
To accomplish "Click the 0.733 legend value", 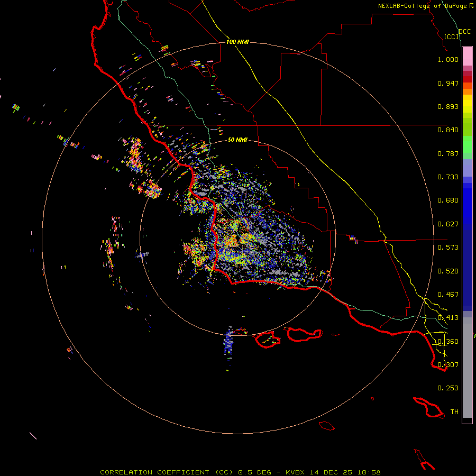I will pyautogui.click(x=448, y=177).
